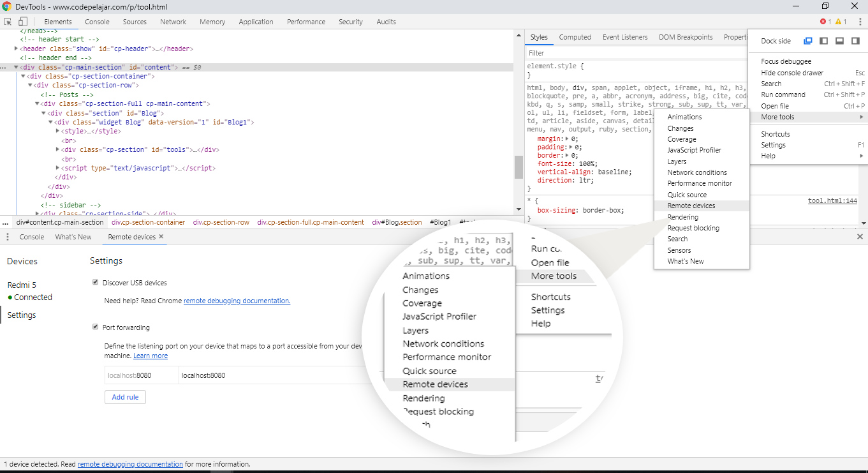Select Shortcuts in the menu
The image size is (868, 473).
[x=807, y=134]
